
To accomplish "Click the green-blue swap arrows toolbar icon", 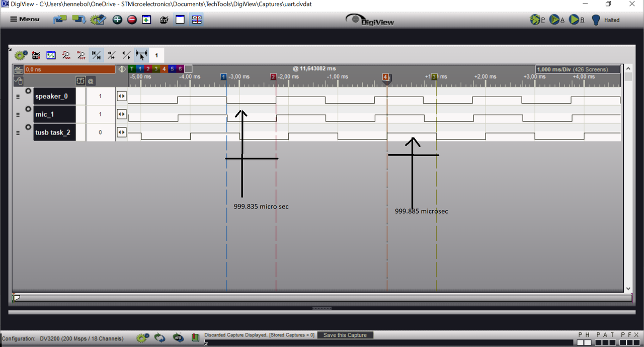I will click(x=78, y=20).
